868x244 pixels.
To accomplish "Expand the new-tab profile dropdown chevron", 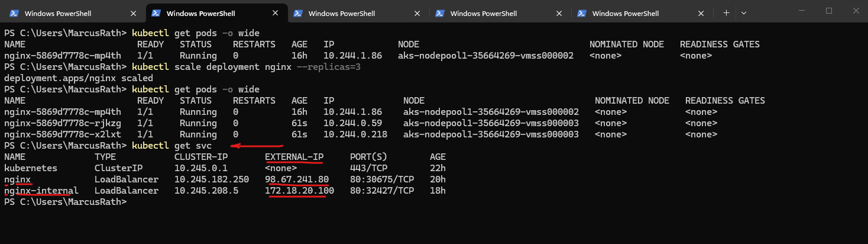I will pos(743,13).
